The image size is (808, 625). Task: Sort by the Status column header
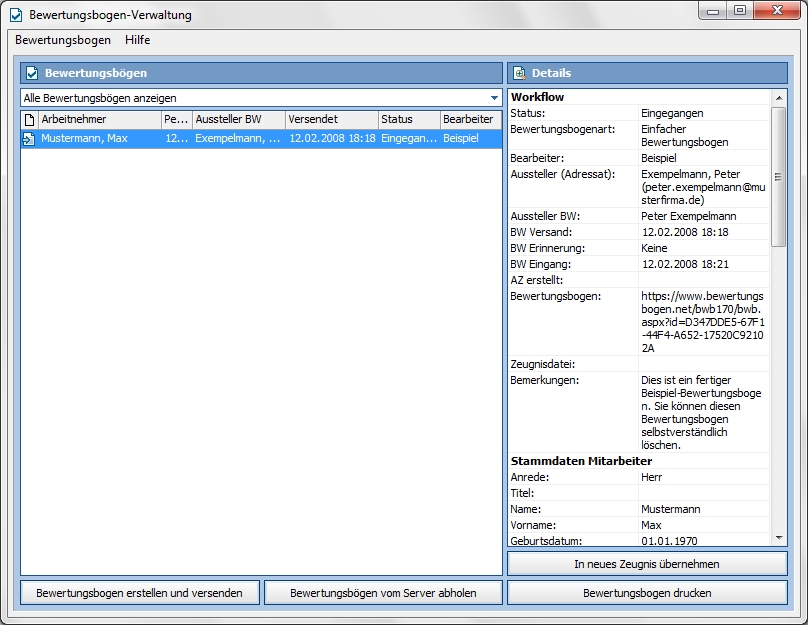coord(409,120)
